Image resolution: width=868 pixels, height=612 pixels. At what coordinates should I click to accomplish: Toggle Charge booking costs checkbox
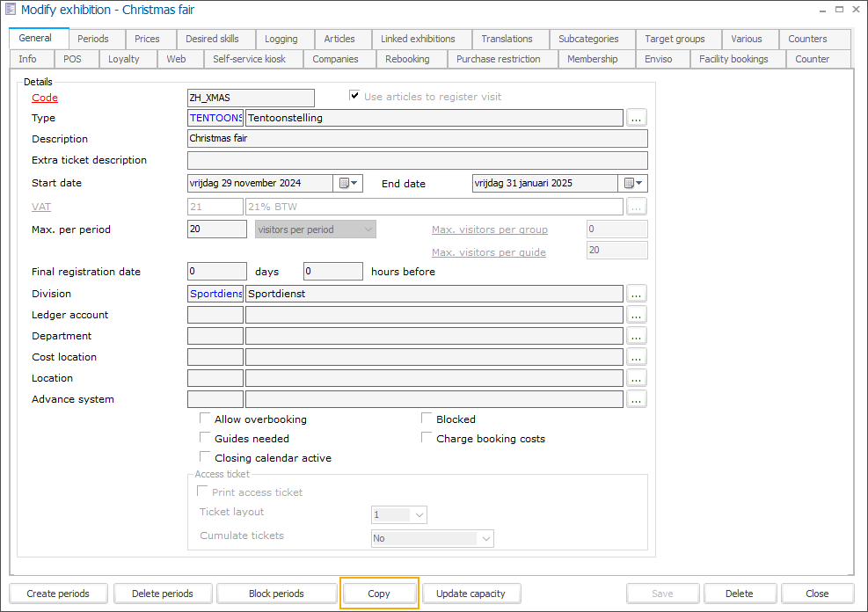tap(427, 439)
